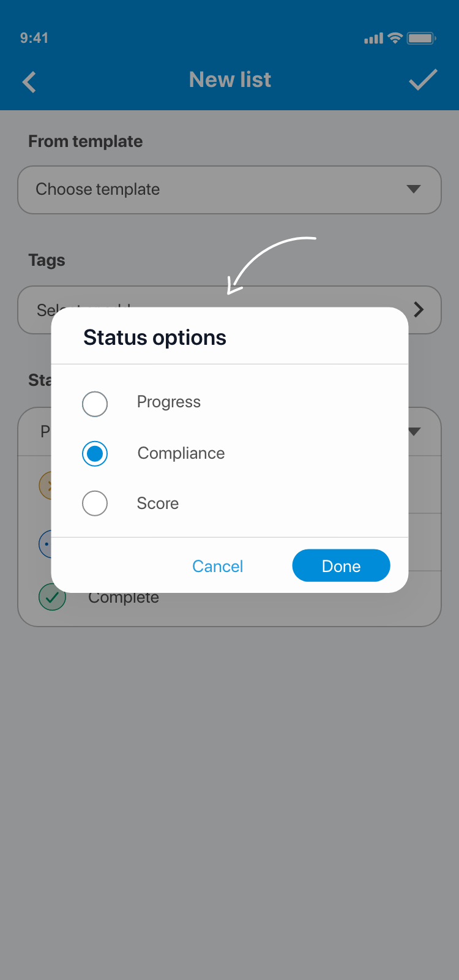Select the Score radio button
The image size is (459, 980).
[x=95, y=503]
